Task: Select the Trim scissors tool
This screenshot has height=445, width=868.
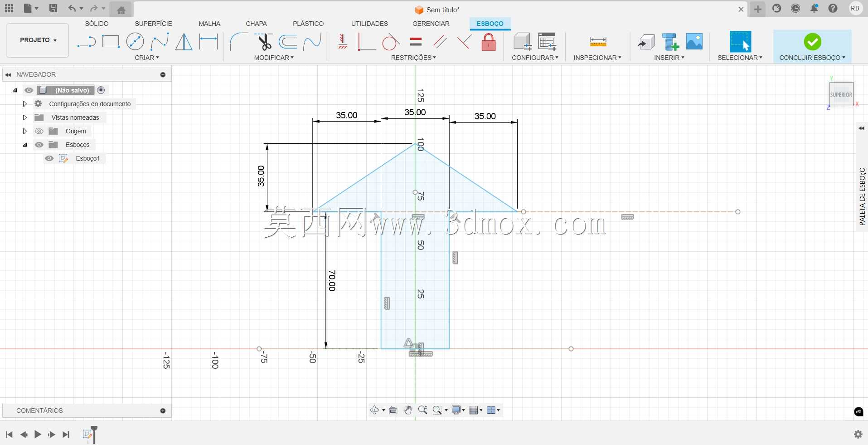Action: tap(264, 42)
